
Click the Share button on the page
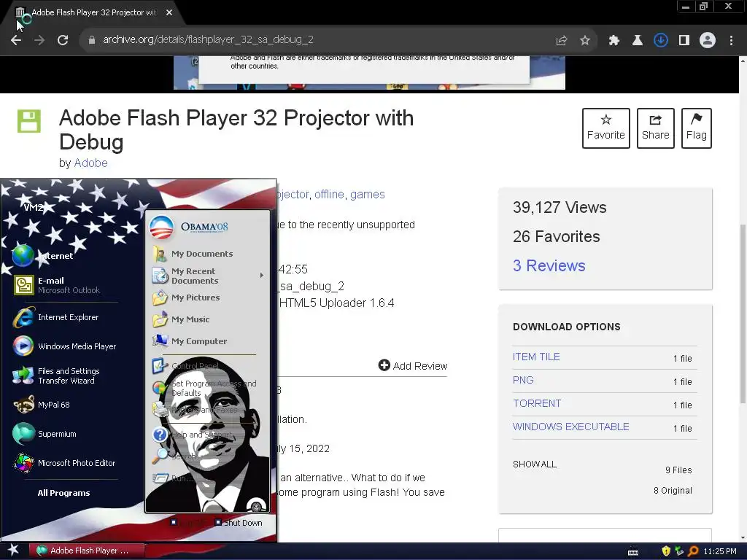coord(656,128)
